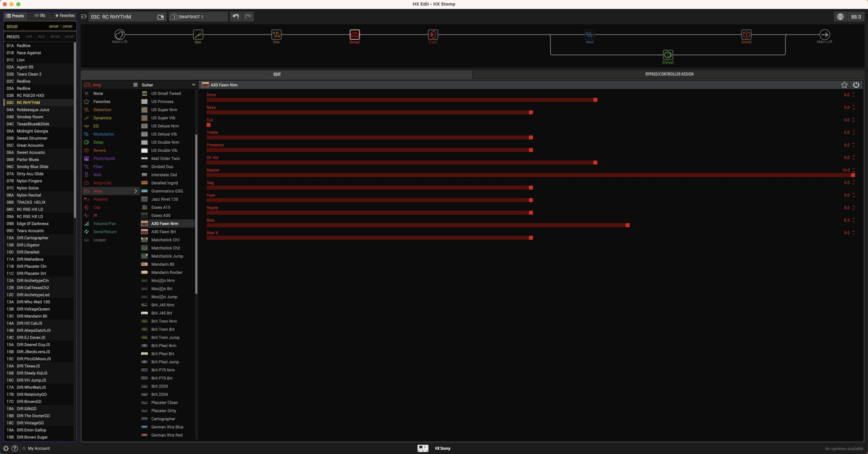868x454 pixels.
Task: Save preset with the save icon
Action: pos(161,17)
